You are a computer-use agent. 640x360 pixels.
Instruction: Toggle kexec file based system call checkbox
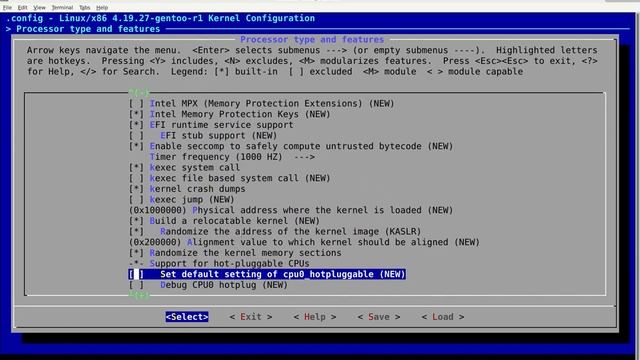tap(136, 178)
